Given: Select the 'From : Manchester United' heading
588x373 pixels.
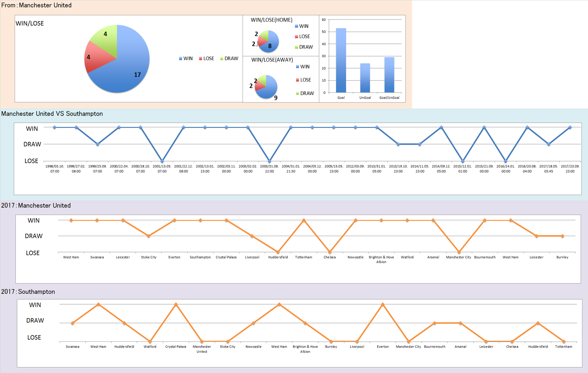Looking at the screenshot, I should tap(36, 5).
